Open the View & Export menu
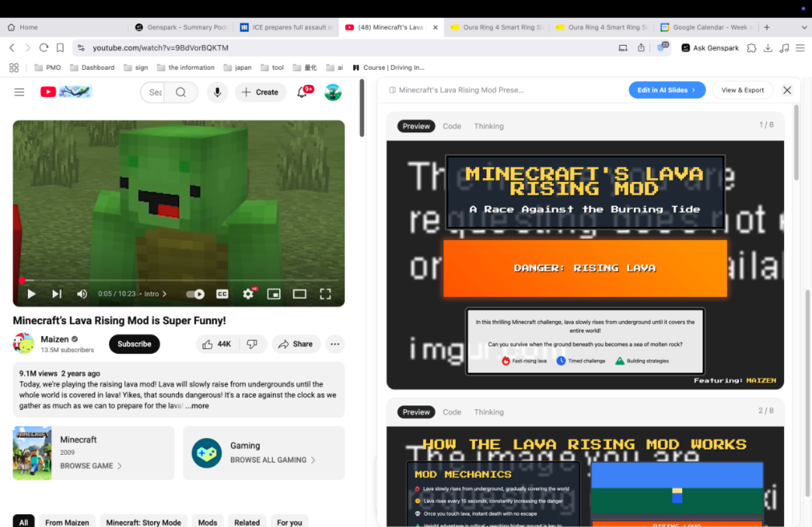The image size is (812, 527). (742, 90)
